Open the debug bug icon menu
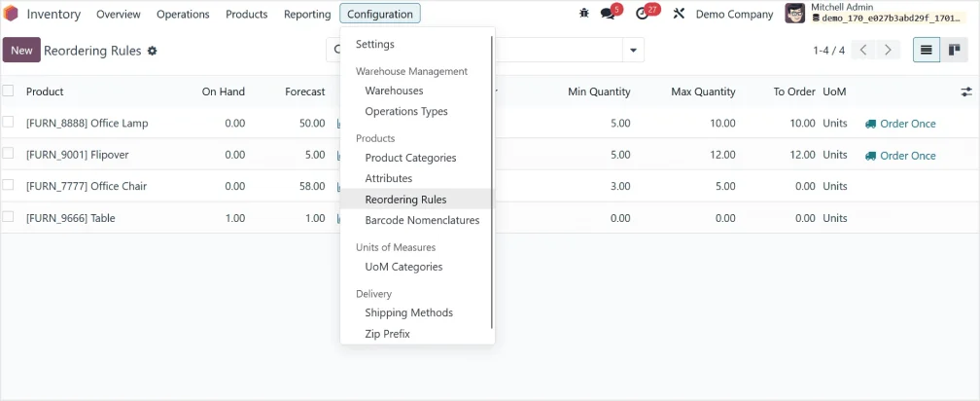Viewport: 980px width, 401px height. click(584, 14)
